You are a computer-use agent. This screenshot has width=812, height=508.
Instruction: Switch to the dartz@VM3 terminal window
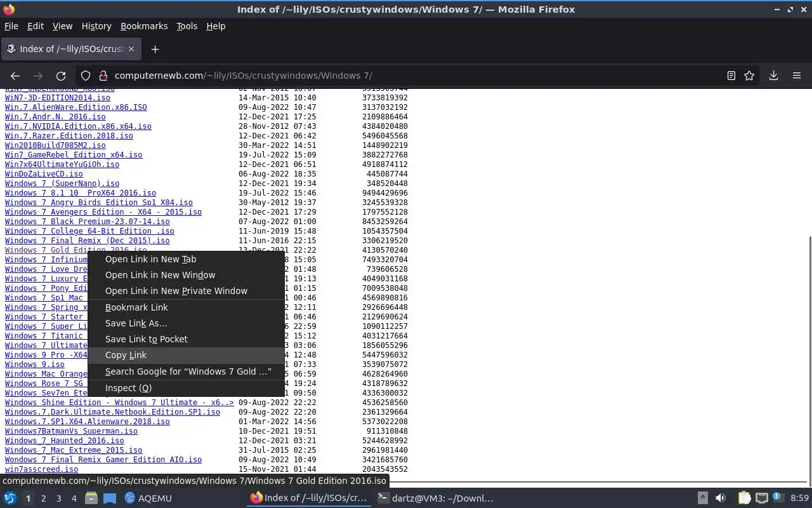coord(435,498)
